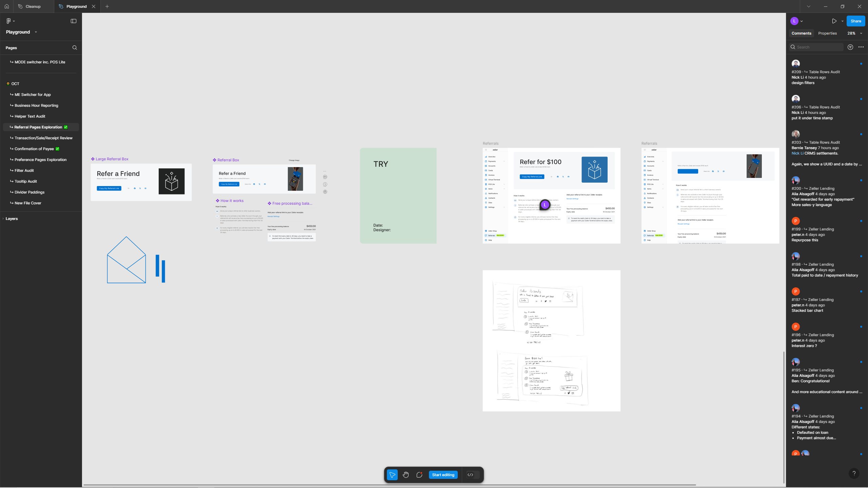Switch to the Cleanup tab
This screenshot has height=488, width=868.
[33, 6]
